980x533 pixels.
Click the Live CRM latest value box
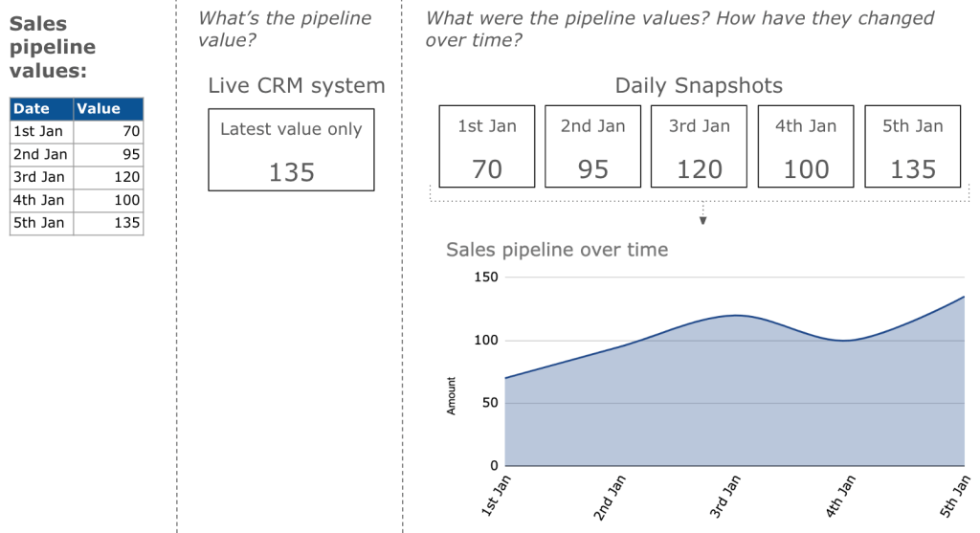(x=291, y=150)
